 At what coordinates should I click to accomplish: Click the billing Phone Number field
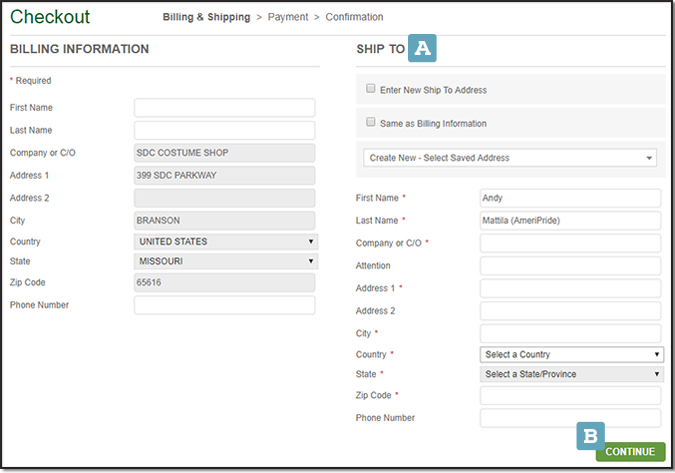point(225,305)
